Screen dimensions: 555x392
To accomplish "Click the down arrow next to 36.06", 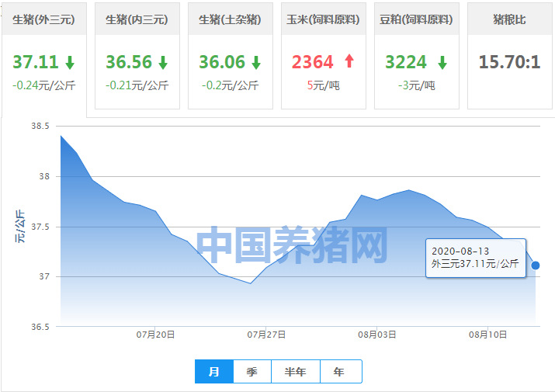I will click(256, 62).
